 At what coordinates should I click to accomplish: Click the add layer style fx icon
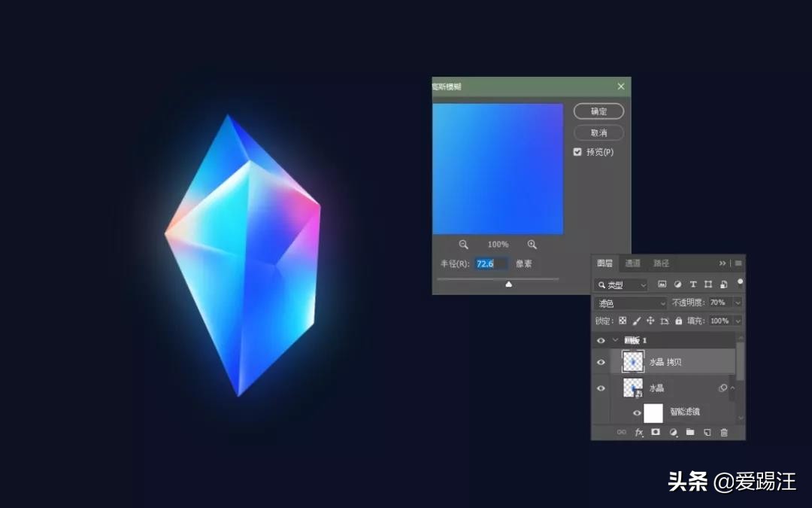(x=639, y=433)
